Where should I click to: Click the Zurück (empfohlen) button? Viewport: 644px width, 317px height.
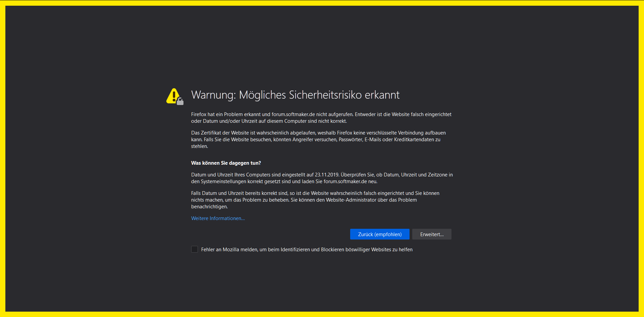click(380, 234)
